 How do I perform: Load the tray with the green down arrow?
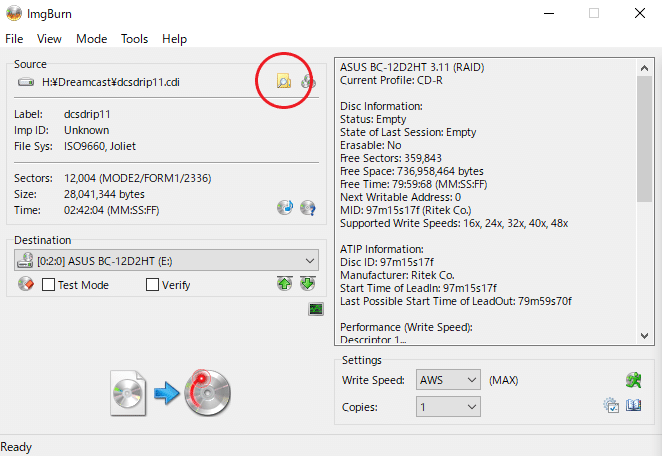pos(308,284)
